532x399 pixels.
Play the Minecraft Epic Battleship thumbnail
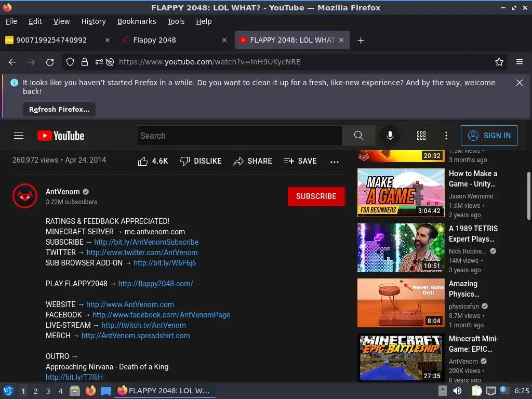click(401, 357)
